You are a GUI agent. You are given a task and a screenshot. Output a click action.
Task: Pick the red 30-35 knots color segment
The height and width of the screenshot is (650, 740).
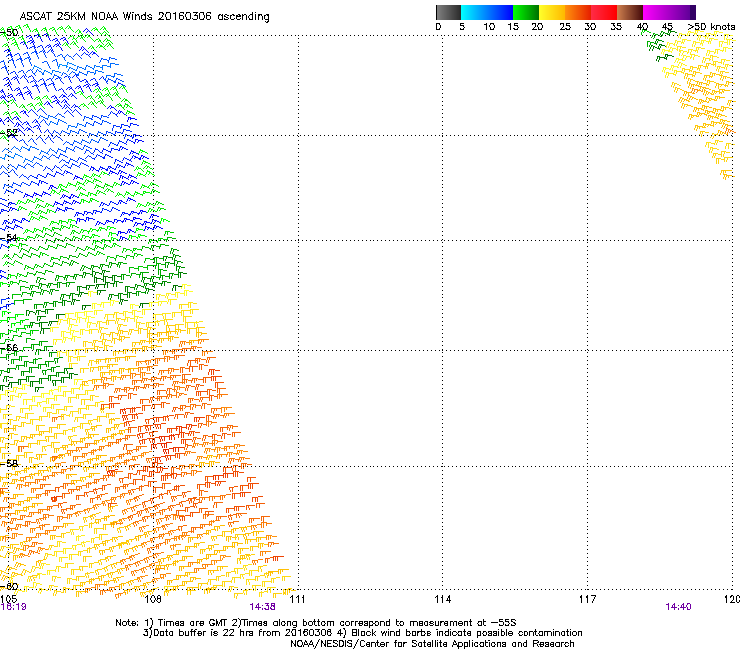[604, 12]
